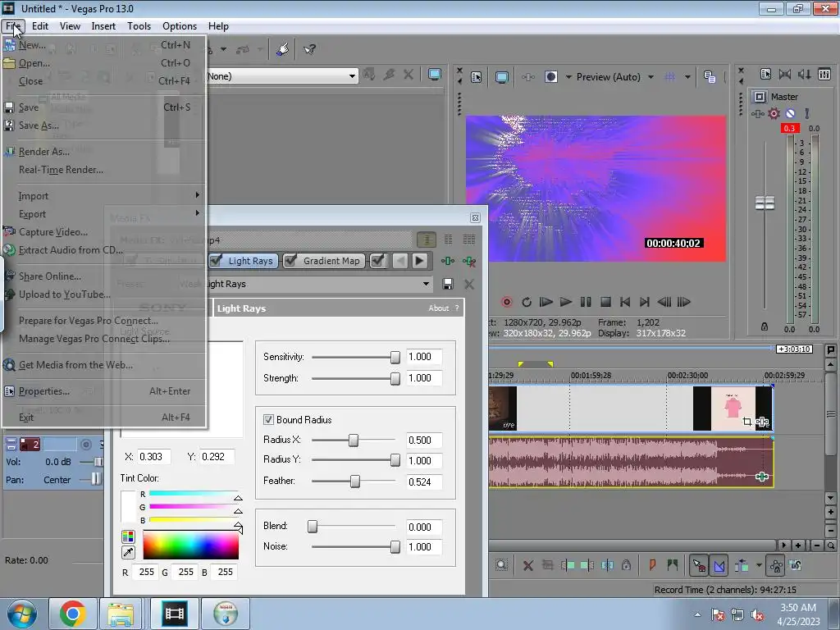Expand the Import submenu
This screenshot has width=840, height=630.
click(x=103, y=195)
